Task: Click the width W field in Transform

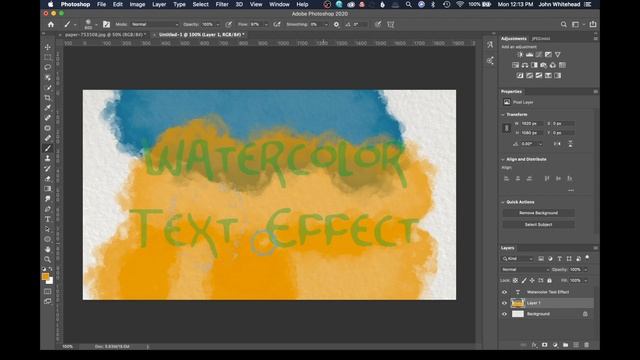Action: point(532,124)
